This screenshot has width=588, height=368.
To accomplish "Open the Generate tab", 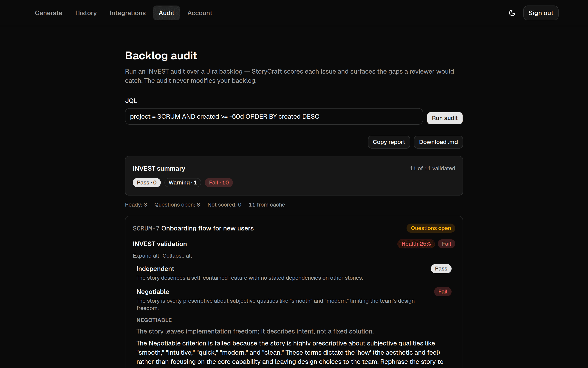I will click(49, 13).
